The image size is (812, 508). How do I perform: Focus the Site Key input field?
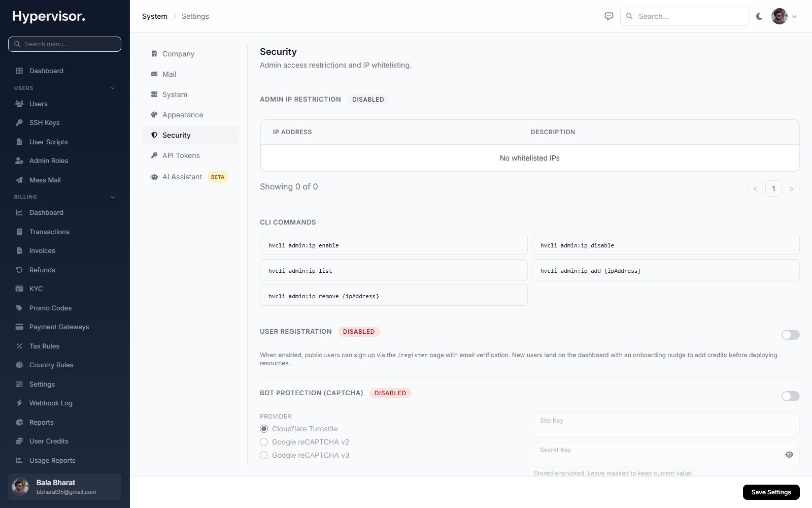[666, 425]
